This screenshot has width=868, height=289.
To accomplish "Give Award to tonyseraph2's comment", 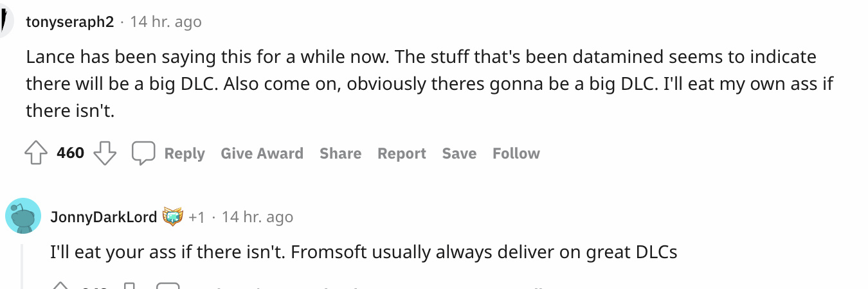I will pyautogui.click(x=262, y=153).
